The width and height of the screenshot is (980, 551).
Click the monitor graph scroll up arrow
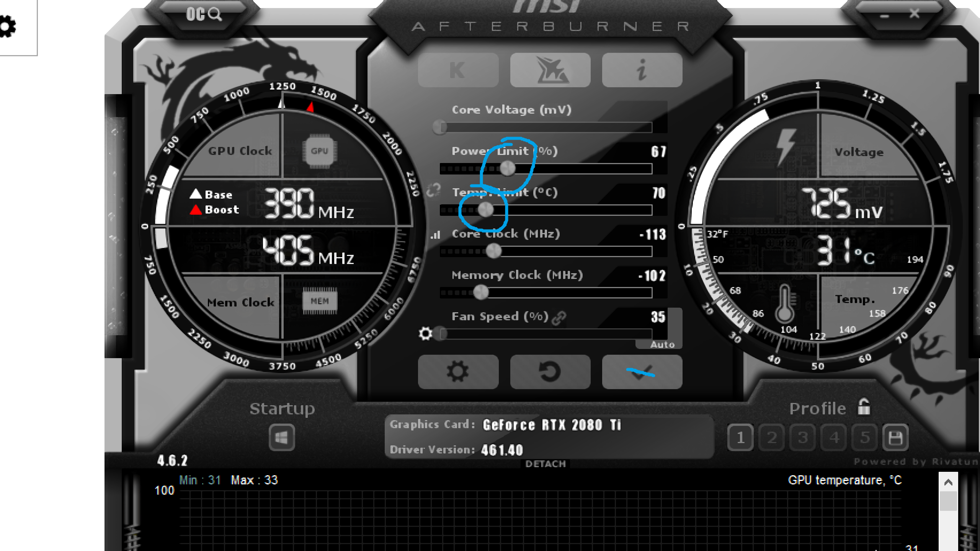tap(948, 482)
